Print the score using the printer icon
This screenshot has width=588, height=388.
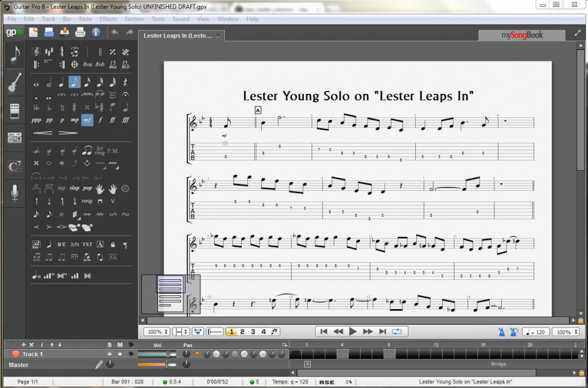point(80,32)
